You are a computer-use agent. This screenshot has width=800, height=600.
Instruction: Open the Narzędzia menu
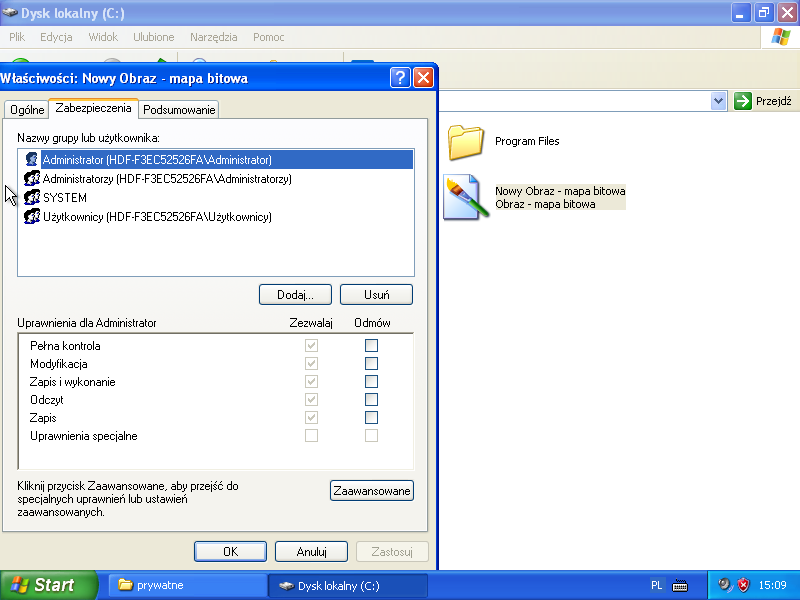(x=212, y=37)
